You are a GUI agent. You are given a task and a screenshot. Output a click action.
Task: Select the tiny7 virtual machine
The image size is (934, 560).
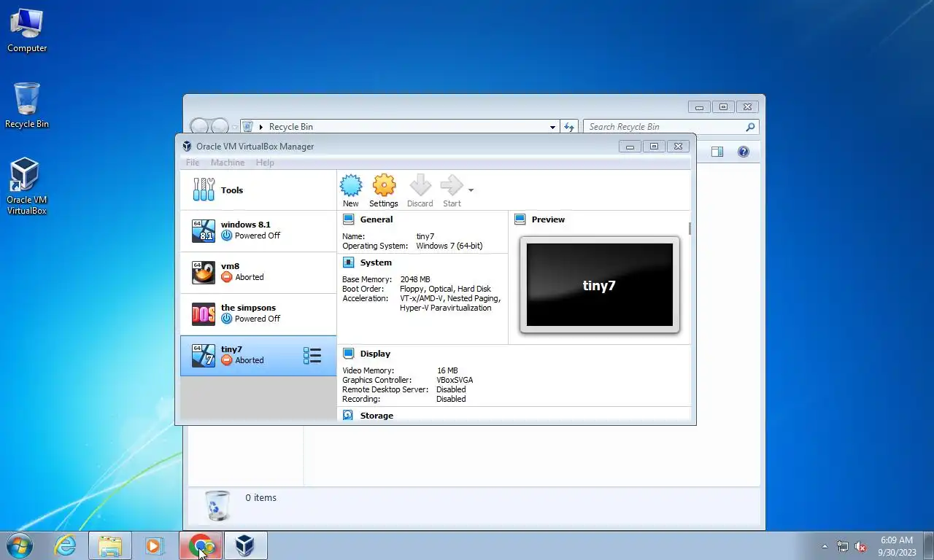[258, 356]
